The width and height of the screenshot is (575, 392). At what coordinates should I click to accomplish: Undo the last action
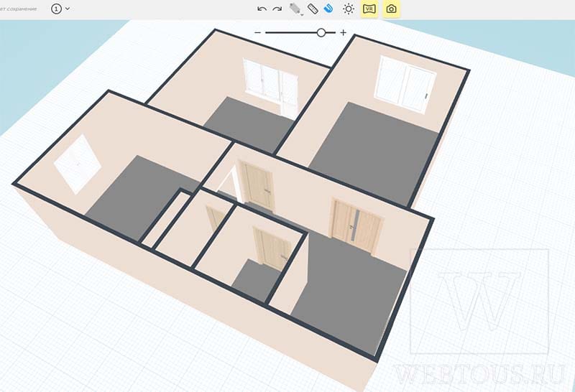pyautogui.click(x=262, y=9)
